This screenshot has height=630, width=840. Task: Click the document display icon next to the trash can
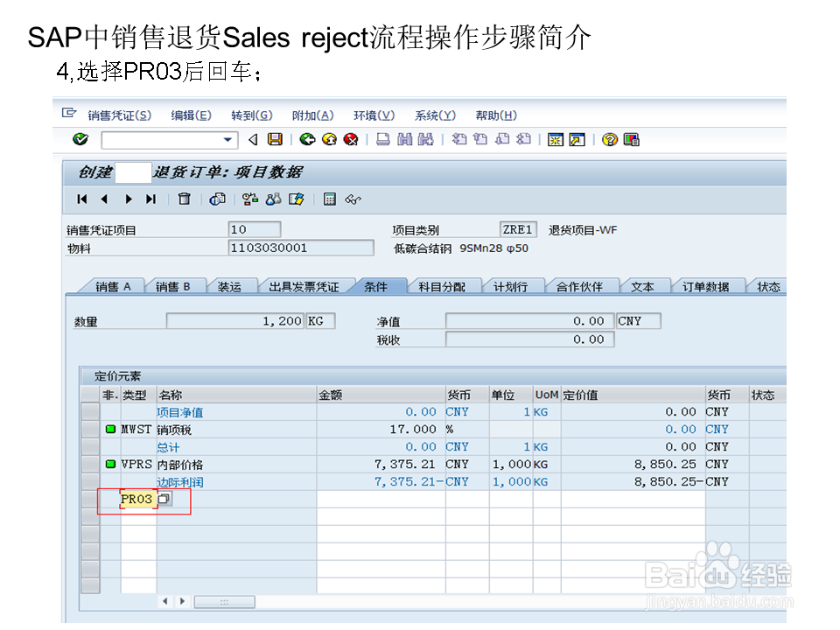(217, 199)
